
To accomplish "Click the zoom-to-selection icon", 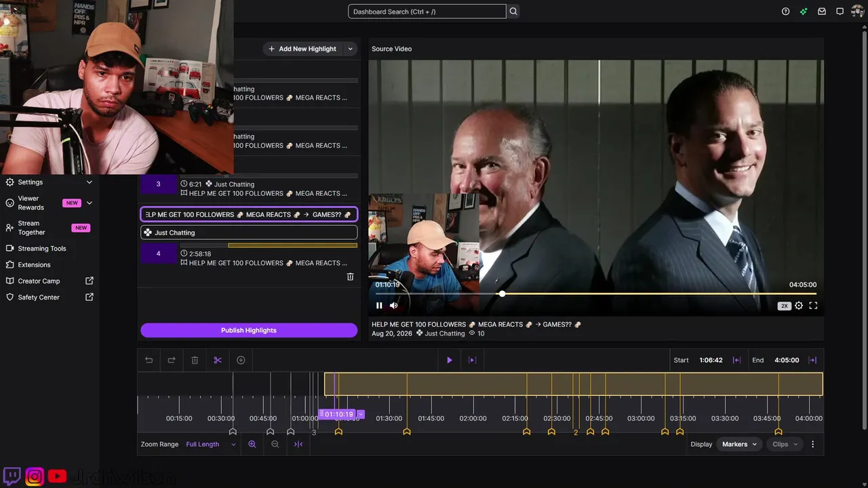I will coord(298,444).
